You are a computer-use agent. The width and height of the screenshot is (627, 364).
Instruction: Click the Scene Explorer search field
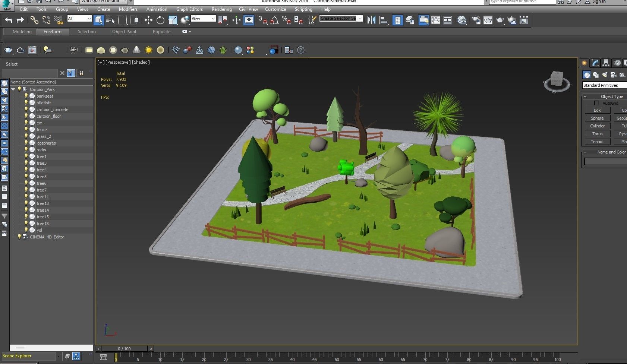pyautogui.click(x=30, y=73)
